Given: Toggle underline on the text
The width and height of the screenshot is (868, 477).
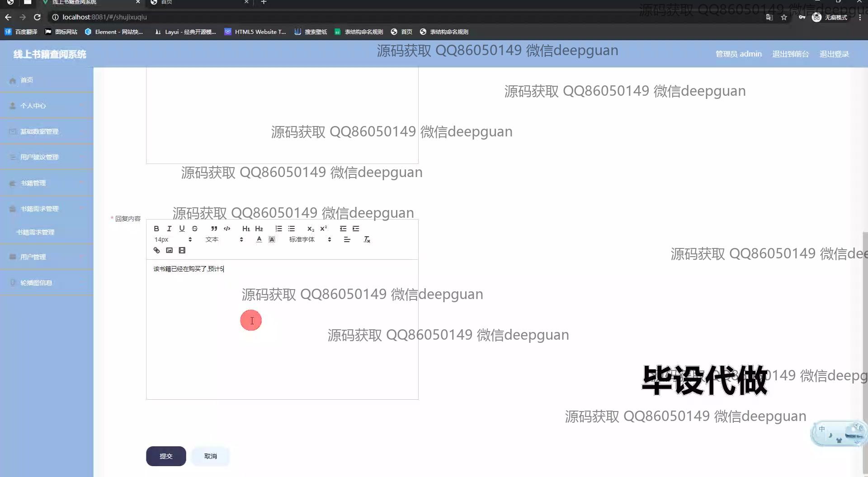Looking at the screenshot, I should click(x=182, y=229).
